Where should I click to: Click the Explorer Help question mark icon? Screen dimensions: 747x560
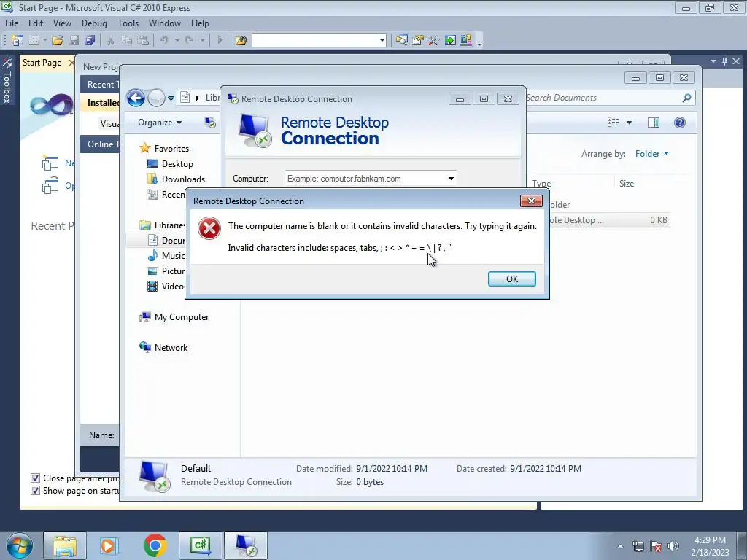(680, 122)
